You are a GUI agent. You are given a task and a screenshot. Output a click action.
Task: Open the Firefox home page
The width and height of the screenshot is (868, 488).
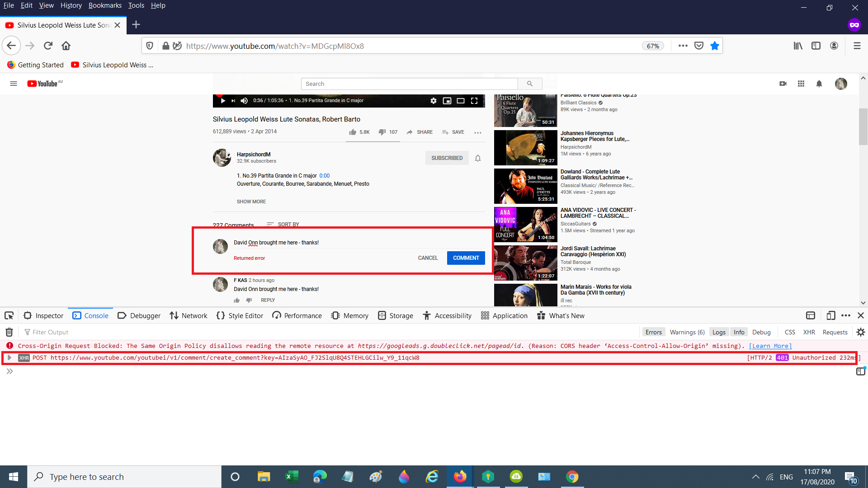(66, 46)
